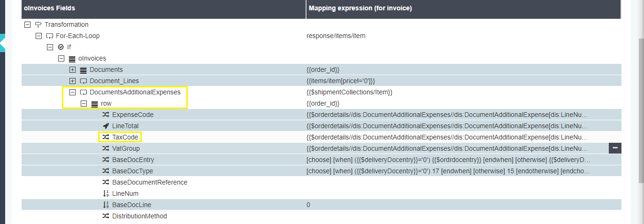Click the numeric sort icon beside LineNum

[106, 193]
